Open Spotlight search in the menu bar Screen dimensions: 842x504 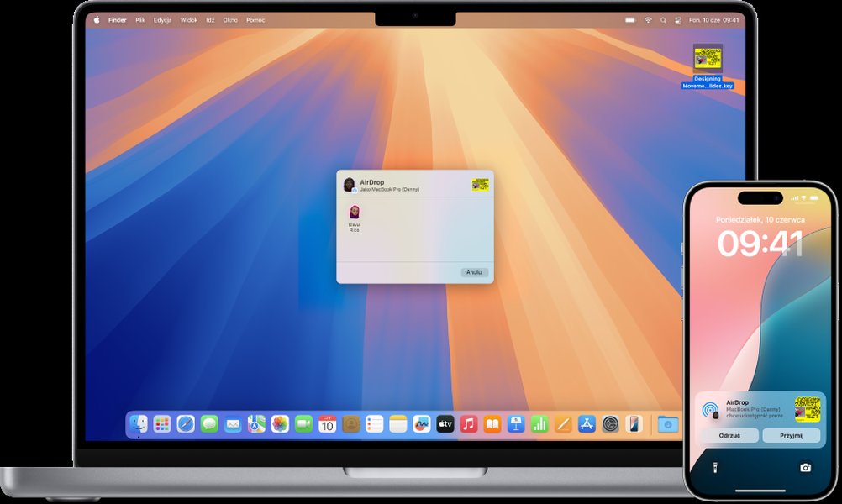663,20
